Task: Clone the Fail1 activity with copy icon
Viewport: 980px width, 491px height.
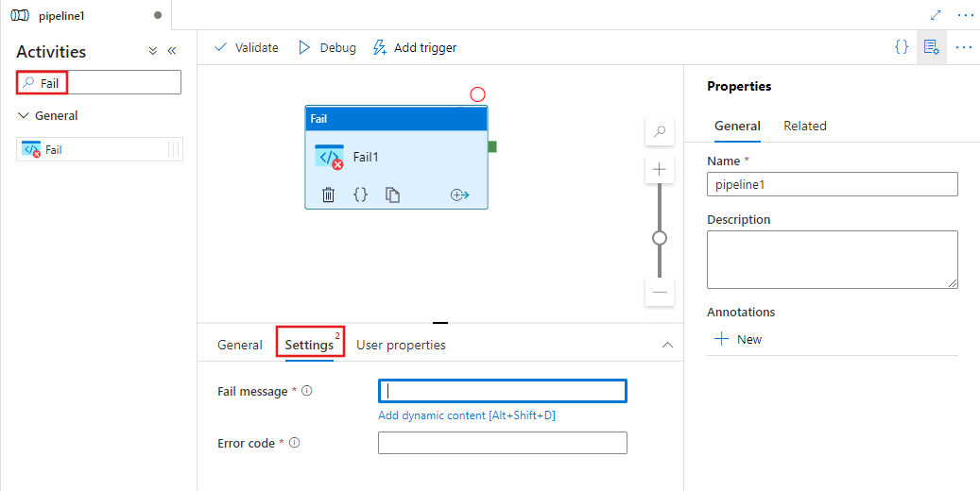Action: (x=392, y=195)
